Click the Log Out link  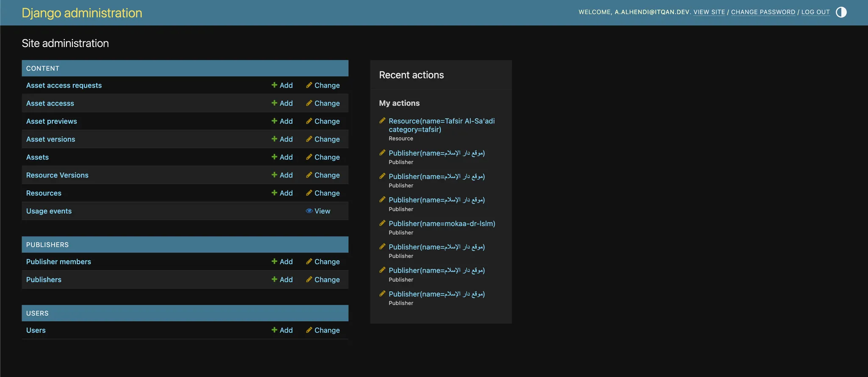[x=815, y=12]
